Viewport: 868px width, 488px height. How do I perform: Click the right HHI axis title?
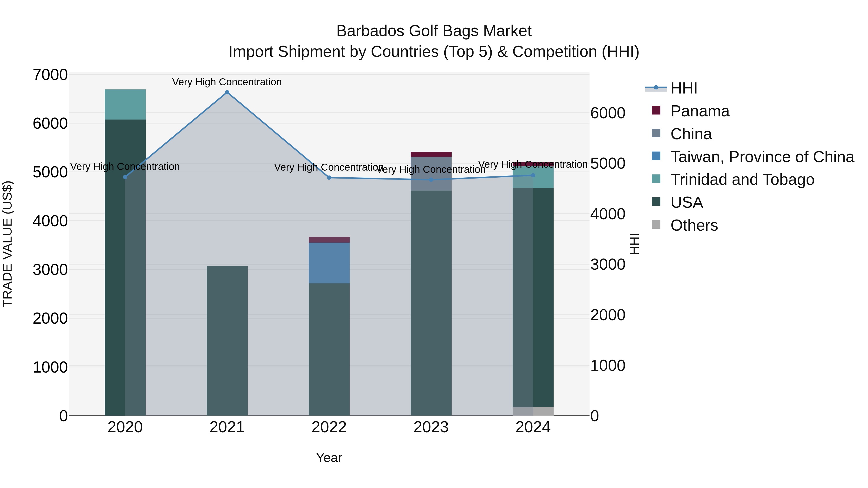coord(634,244)
